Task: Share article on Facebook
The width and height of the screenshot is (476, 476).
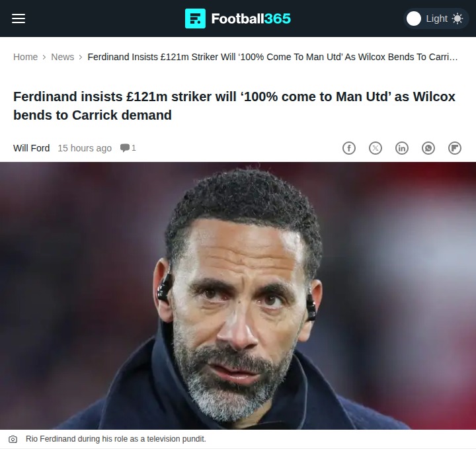Action: (349, 148)
